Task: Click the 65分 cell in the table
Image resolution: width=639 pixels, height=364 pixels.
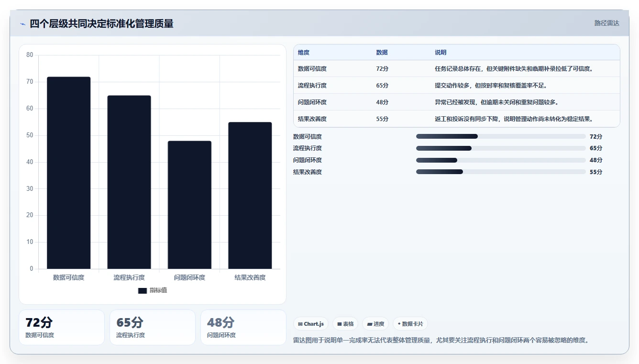Action: (382, 86)
